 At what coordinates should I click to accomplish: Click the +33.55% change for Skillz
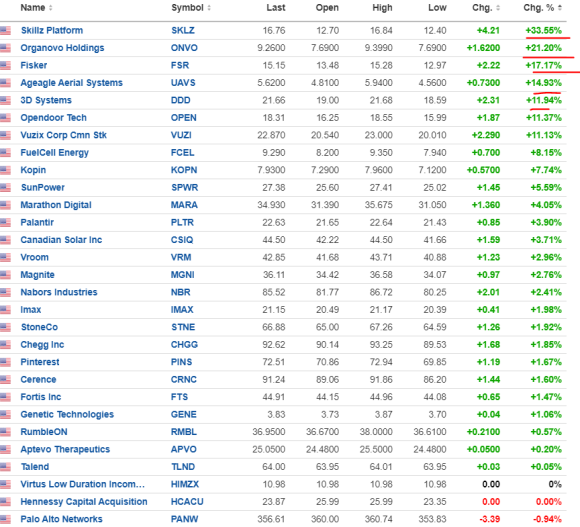543,31
